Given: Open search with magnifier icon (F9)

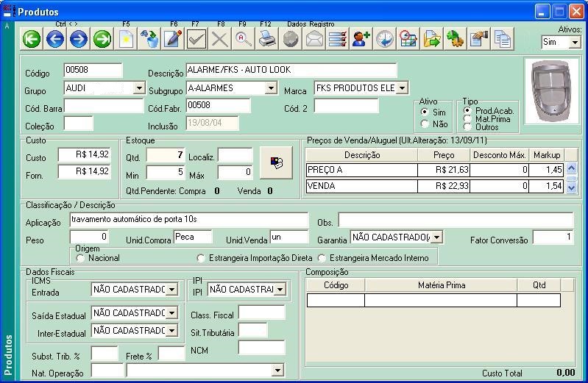Looking at the screenshot, I should point(244,39).
